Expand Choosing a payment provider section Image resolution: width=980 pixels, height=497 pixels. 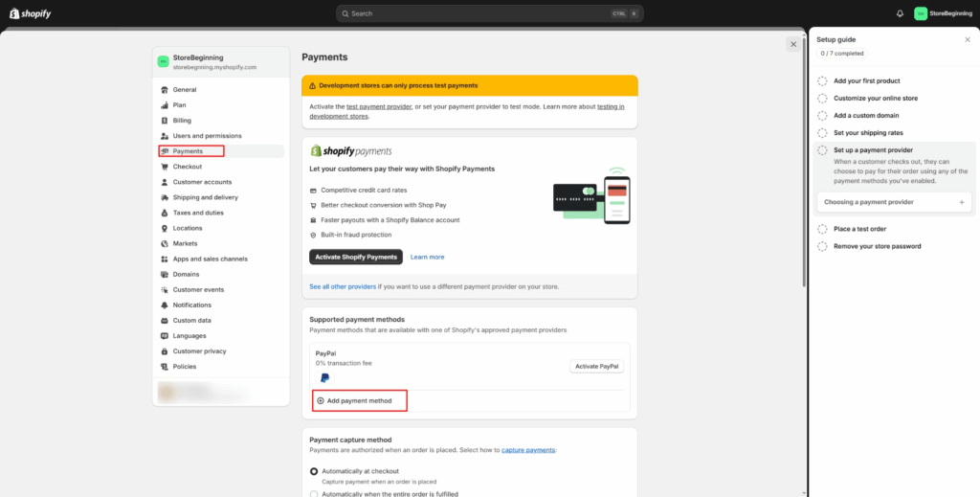961,202
